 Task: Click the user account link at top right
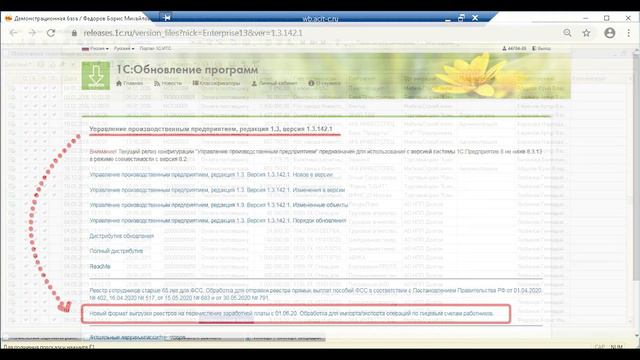pos(514,49)
